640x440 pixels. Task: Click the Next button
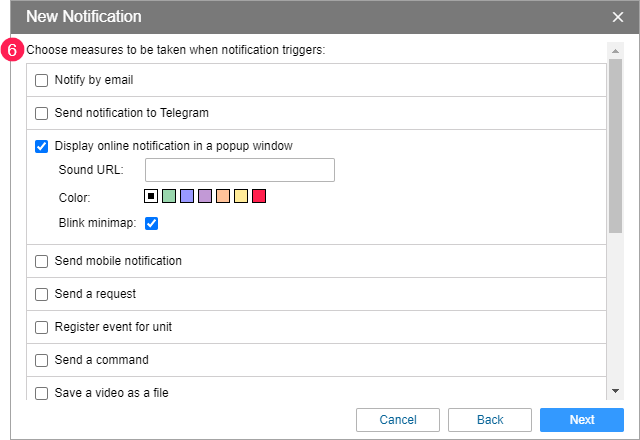[x=582, y=420]
